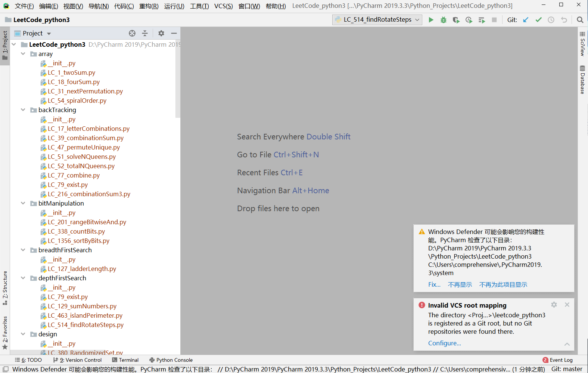Screen dimensions: 588x373
Task: Open the SciView side panel
Action: tap(582, 44)
